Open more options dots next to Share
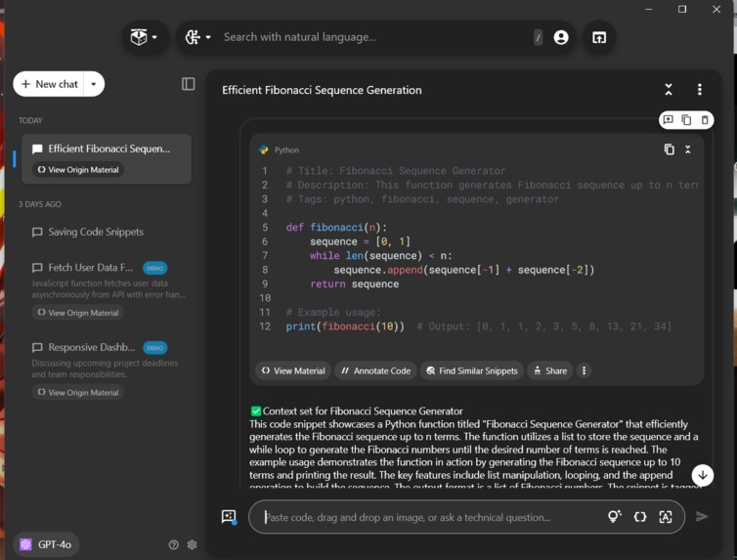The height and width of the screenshot is (560, 737). (584, 370)
